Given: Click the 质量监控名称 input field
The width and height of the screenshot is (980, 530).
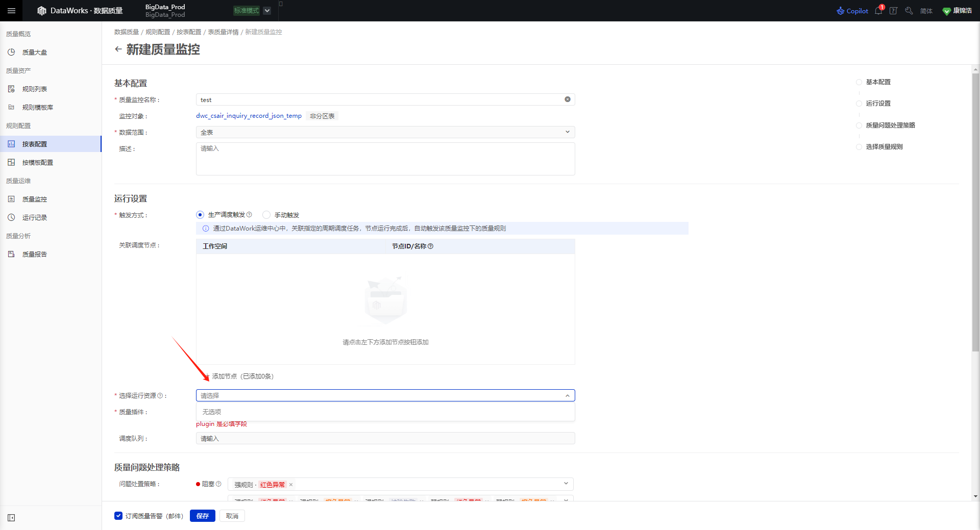Looking at the screenshot, I should (x=385, y=99).
